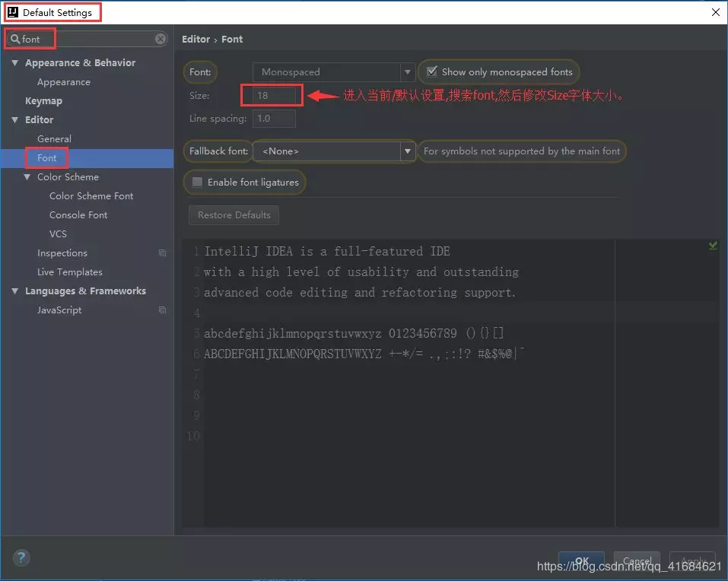Click the Cancel button

tap(637, 560)
